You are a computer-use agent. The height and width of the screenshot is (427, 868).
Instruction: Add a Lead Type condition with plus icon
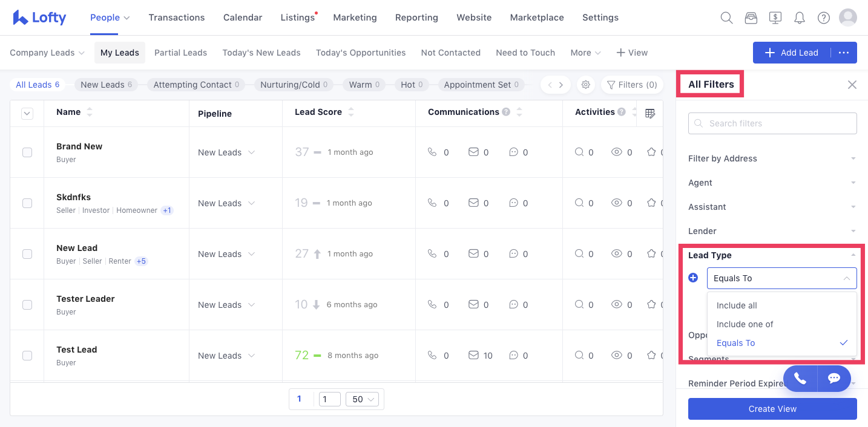pyautogui.click(x=694, y=278)
